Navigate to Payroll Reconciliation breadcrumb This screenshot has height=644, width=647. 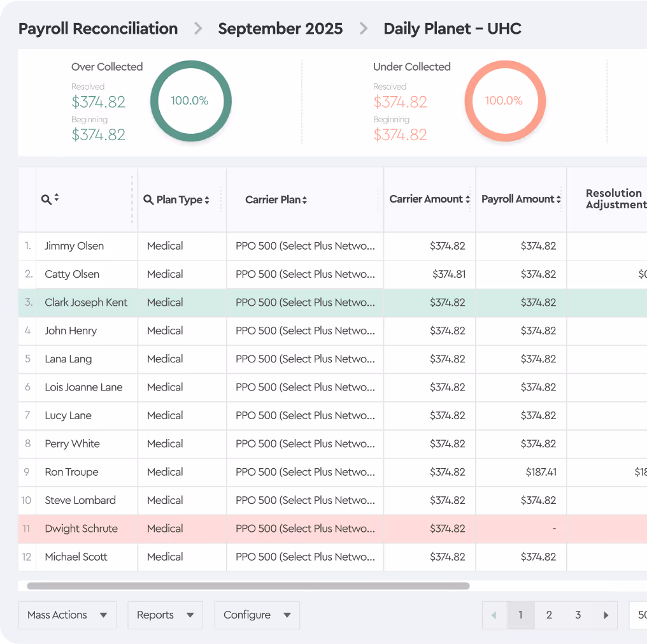click(98, 29)
